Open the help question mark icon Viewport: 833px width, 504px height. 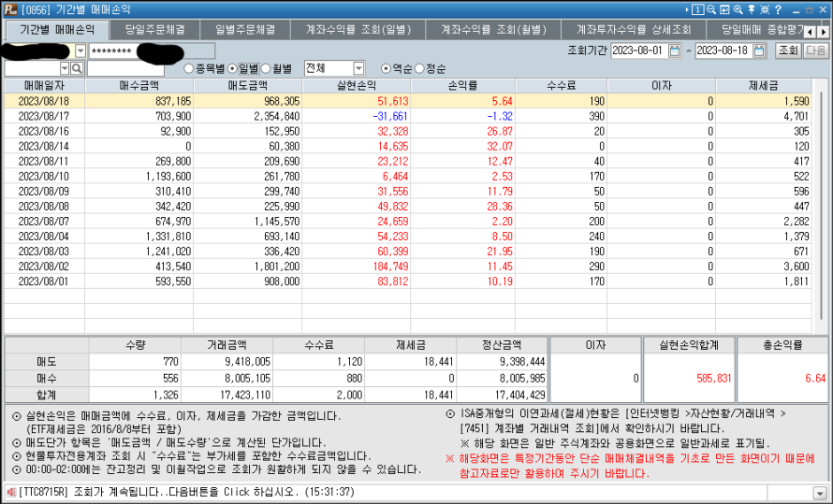coord(778,9)
